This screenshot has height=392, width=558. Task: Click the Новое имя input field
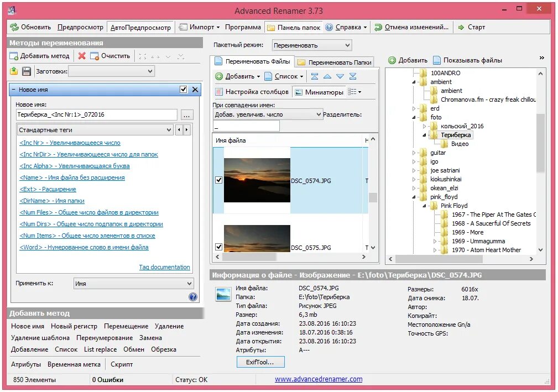(96, 114)
